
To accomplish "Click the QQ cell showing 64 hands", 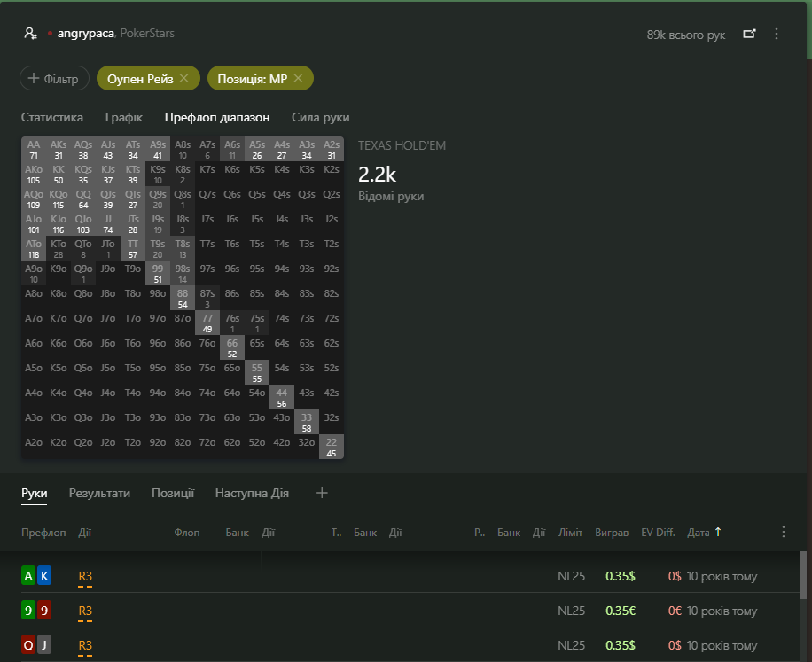I will point(83,199).
